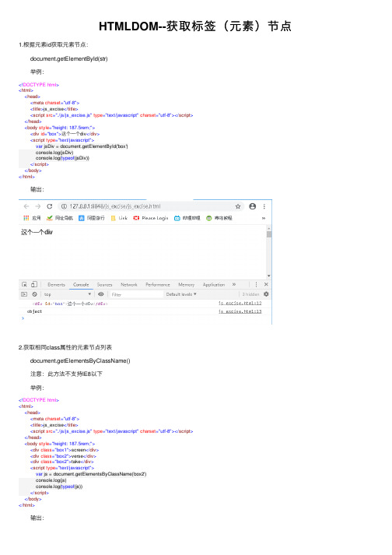
Task: Click the browser back arrow
Action: point(26,206)
